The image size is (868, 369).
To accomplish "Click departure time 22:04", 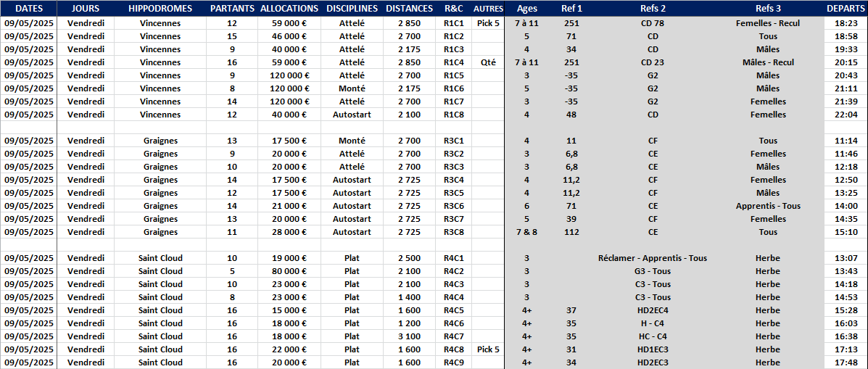I will [846, 115].
